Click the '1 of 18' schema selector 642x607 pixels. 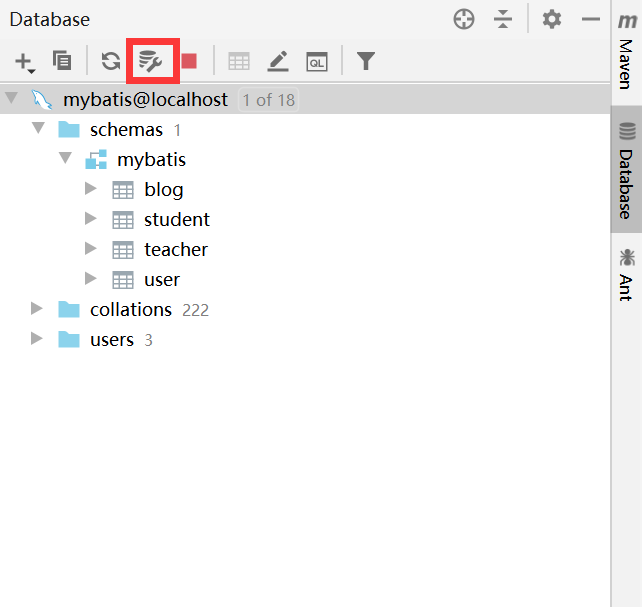point(269,100)
